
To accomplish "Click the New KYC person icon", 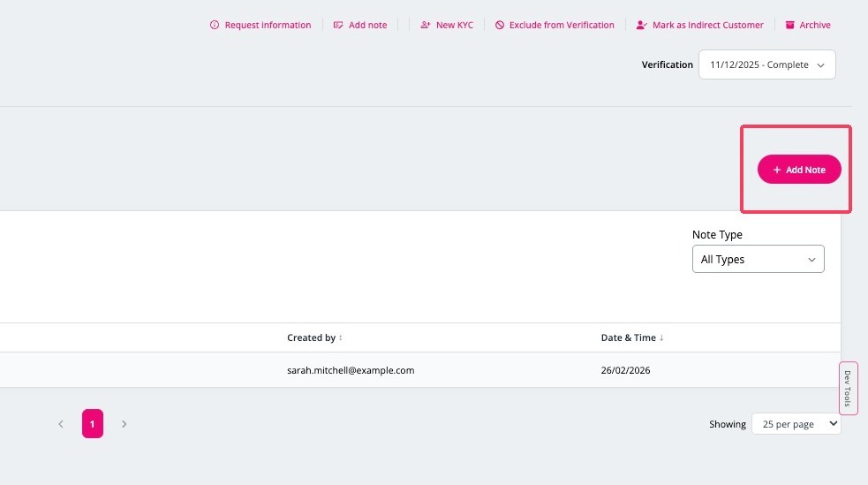I will tap(425, 25).
